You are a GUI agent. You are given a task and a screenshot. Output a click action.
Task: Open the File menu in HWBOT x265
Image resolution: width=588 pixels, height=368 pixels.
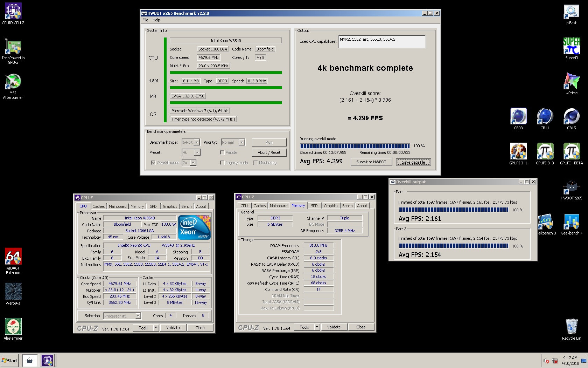[145, 20]
